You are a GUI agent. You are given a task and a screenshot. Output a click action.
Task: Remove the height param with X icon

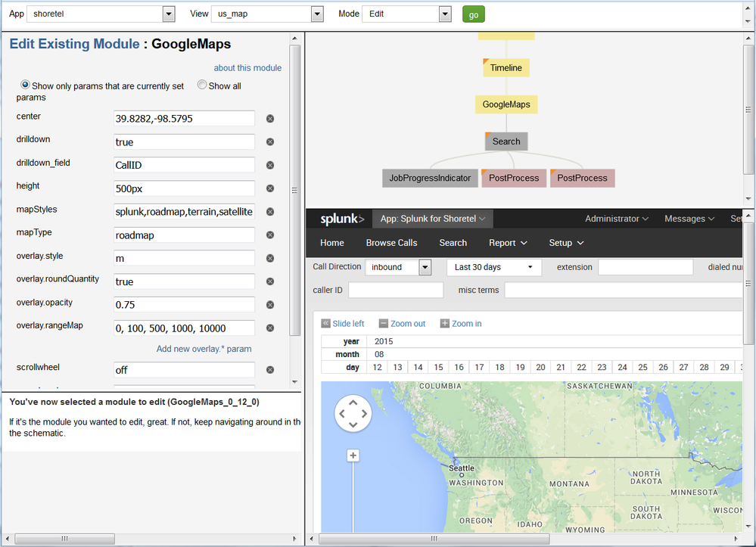click(x=270, y=188)
